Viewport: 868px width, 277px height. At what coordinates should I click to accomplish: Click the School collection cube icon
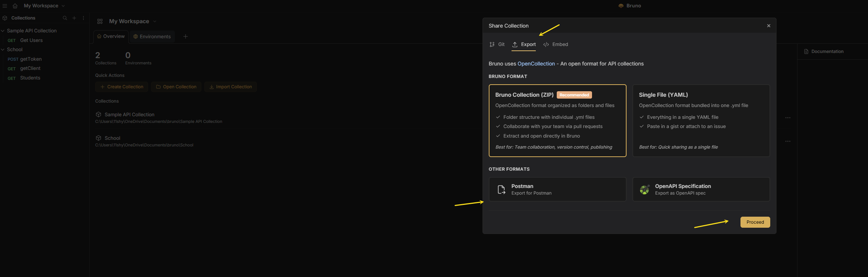tap(98, 138)
